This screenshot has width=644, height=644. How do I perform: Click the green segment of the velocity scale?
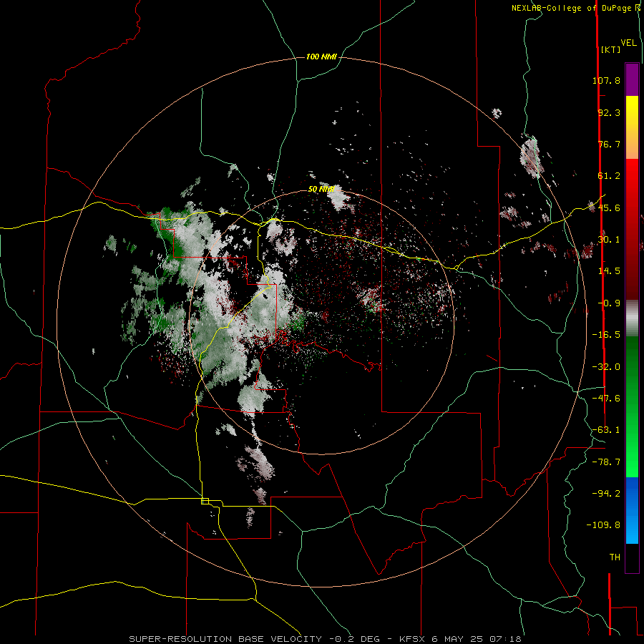[x=632, y=406]
